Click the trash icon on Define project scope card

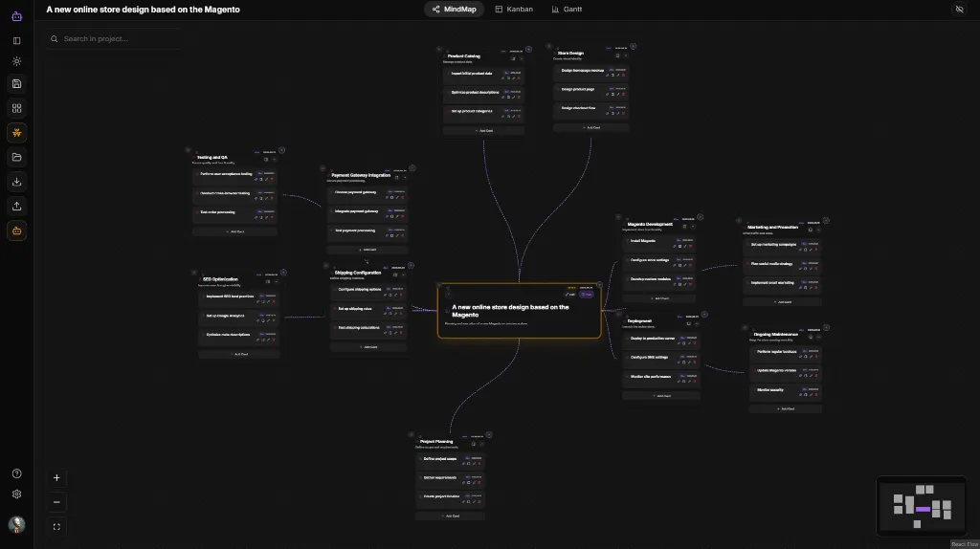point(479,464)
